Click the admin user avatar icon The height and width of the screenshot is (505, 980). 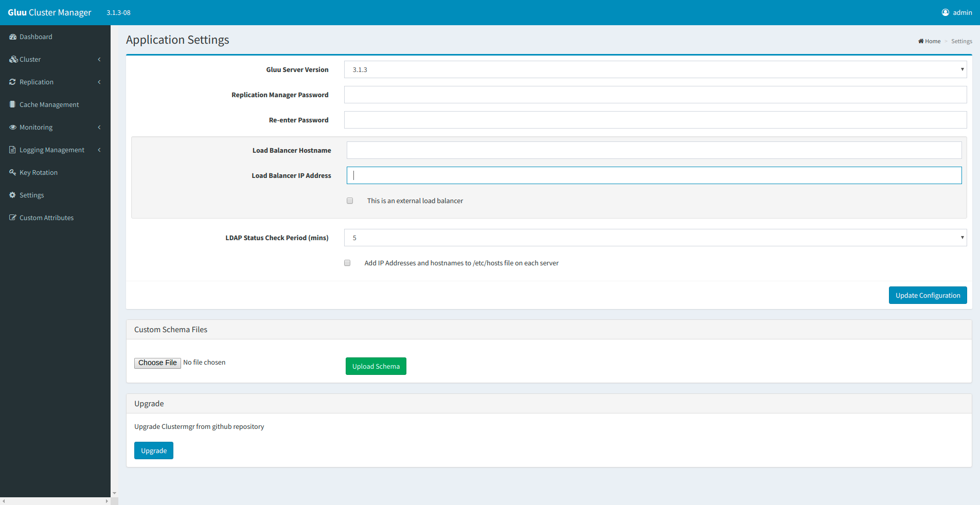coord(946,12)
